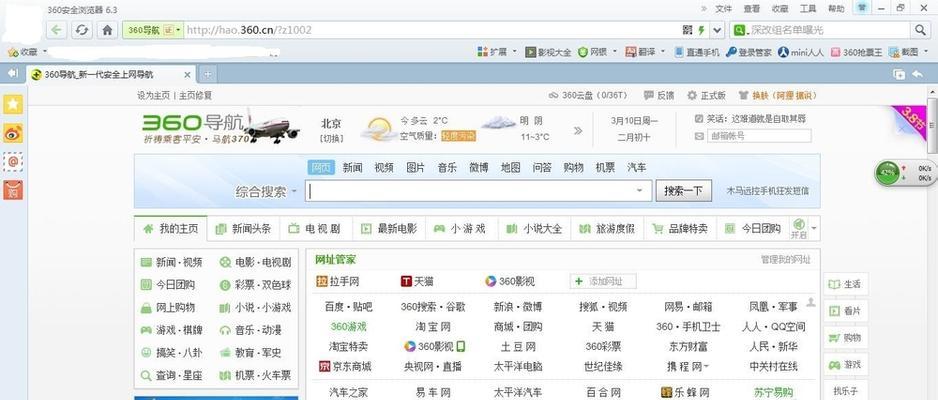Open the 工具 menu
Image resolution: width=938 pixels, height=400 pixels.
(808, 8)
